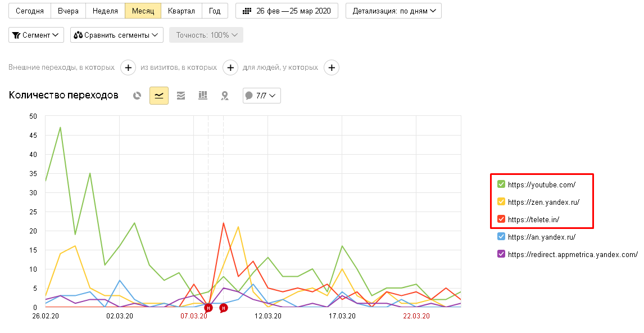
Task: Expand Сравнить сегменты dropdown
Action: tap(117, 35)
